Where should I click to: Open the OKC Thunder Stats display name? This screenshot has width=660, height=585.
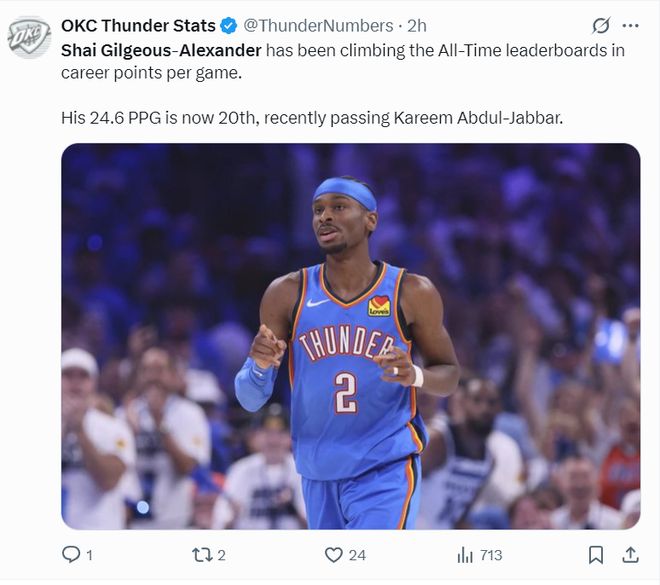click(x=138, y=26)
